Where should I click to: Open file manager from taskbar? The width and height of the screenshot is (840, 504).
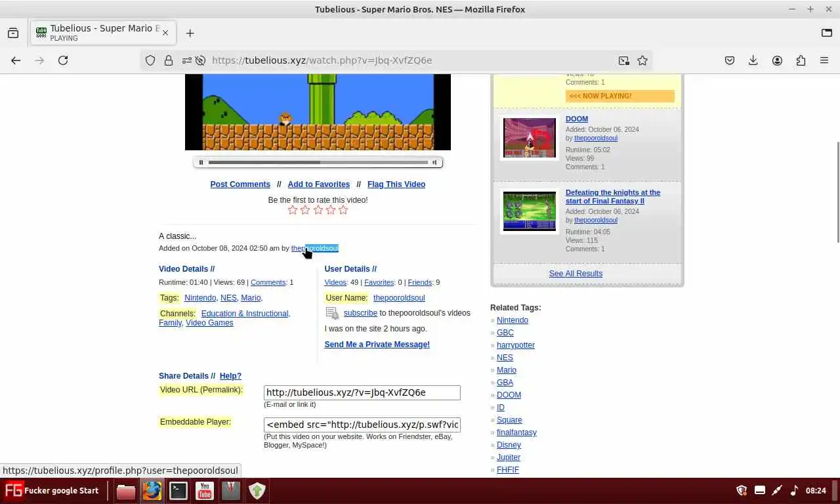[x=126, y=491]
